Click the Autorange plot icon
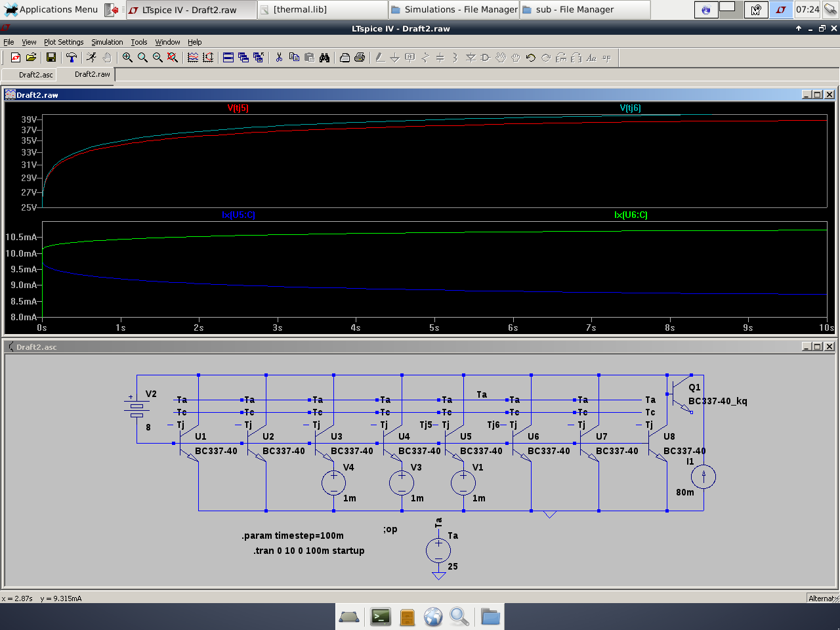 pyautogui.click(x=208, y=58)
